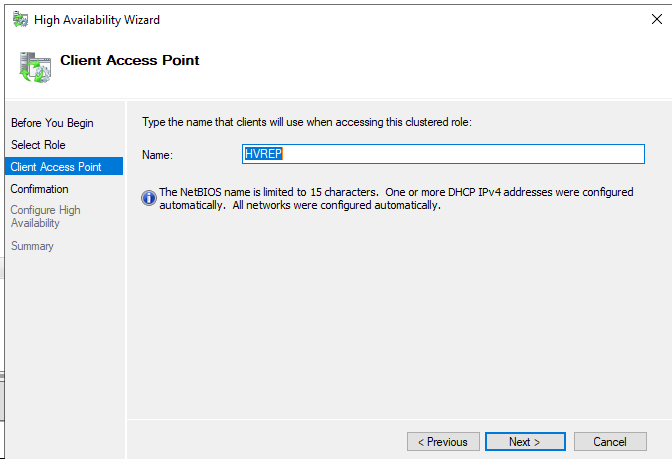The image size is (672, 459).
Task: Click the High Availability Wizard title text
Action: tap(97, 20)
